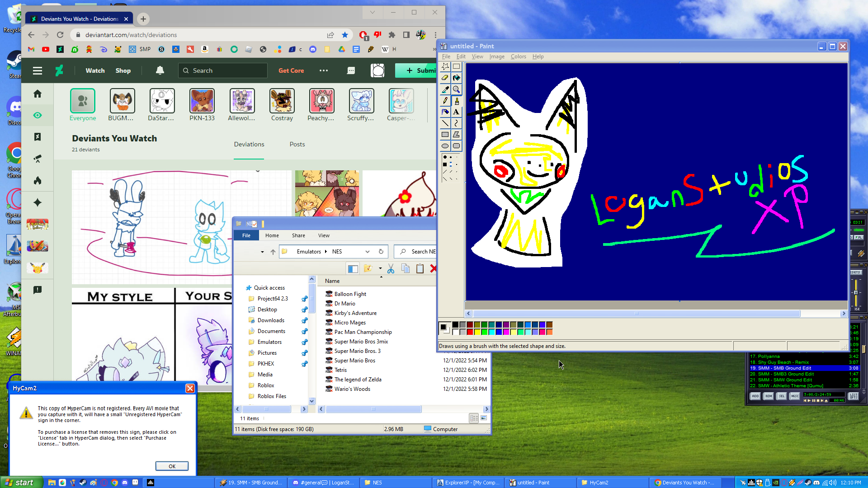Screen dimensions: 868x488
Task: Toggle the preview pane button in Explorer
Action: (353, 269)
